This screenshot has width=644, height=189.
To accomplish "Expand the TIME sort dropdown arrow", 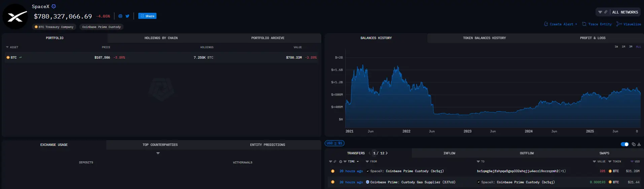I will click(x=358, y=162).
